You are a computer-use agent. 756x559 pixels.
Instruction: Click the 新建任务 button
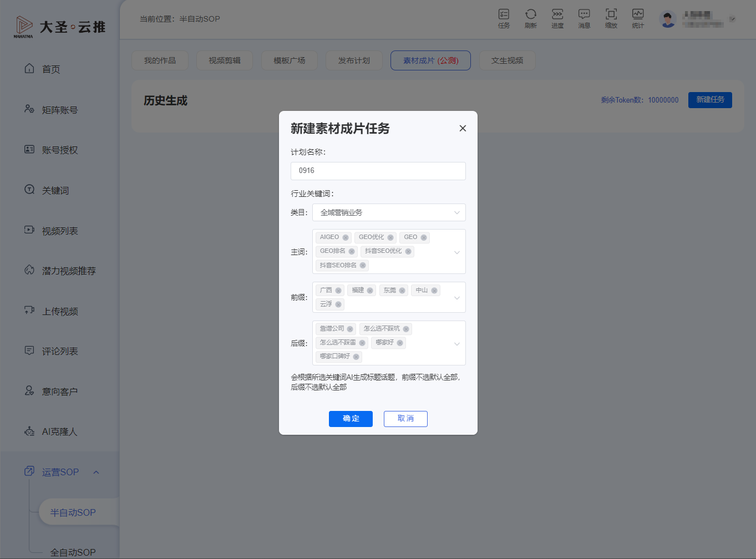[710, 100]
